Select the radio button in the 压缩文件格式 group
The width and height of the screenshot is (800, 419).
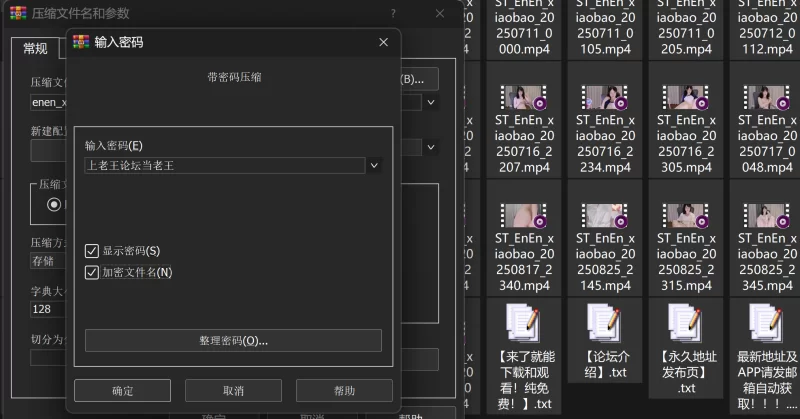click(54, 204)
